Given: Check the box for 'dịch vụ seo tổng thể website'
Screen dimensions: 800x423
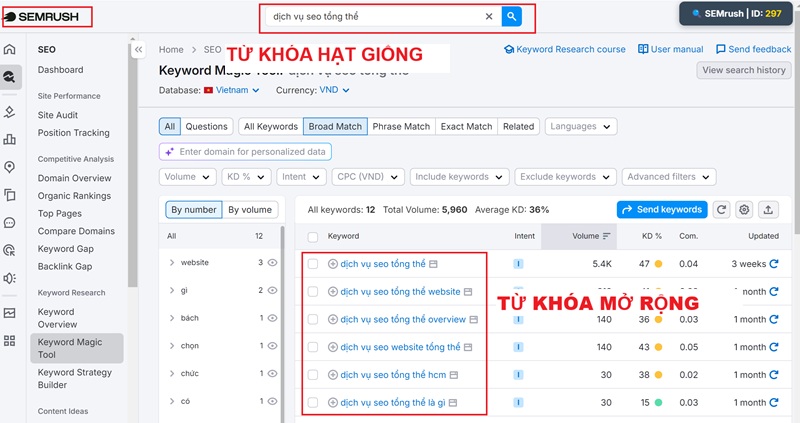Looking at the screenshot, I should [313, 291].
